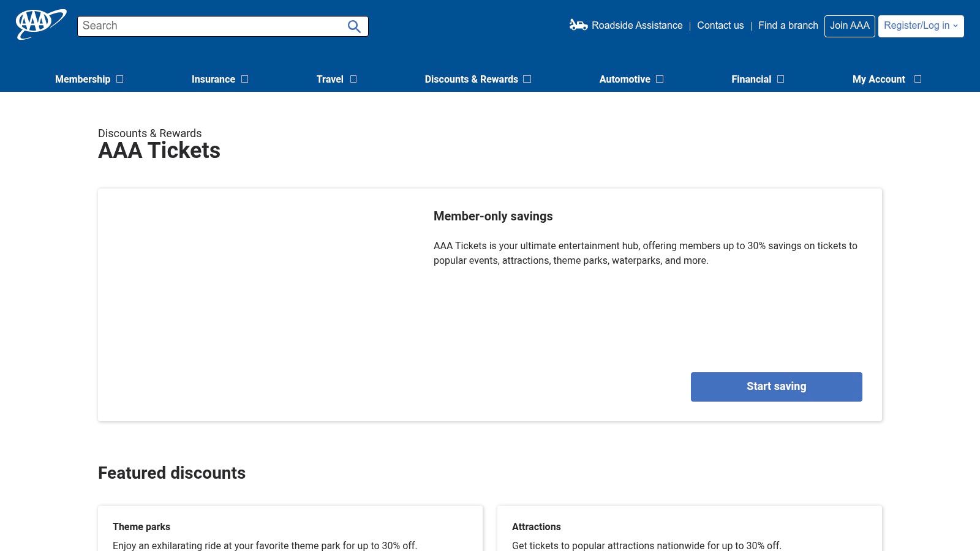
Task: Click the roadside assistance tow truck icon
Action: pyautogui.click(x=578, y=25)
